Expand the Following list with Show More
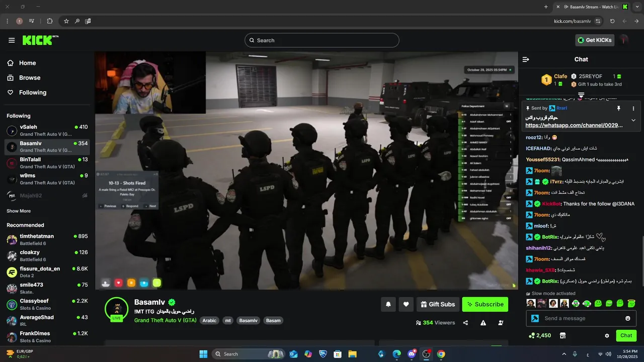Viewport: 644px width, 362px height. [19, 211]
